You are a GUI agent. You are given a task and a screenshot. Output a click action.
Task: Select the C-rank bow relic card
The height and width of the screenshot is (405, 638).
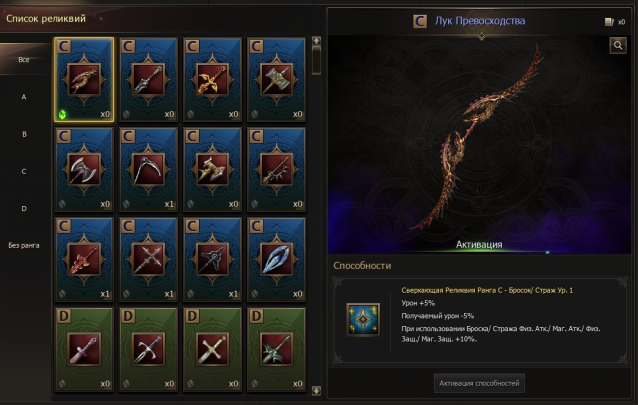84,80
